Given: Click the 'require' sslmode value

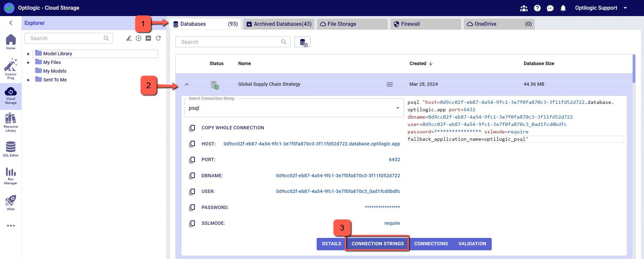Looking at the screenshot, I should [392, 223].
